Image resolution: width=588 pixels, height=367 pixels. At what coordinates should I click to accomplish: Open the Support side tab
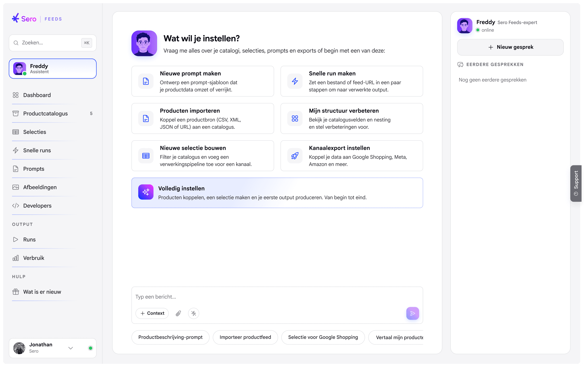[576, 183]
